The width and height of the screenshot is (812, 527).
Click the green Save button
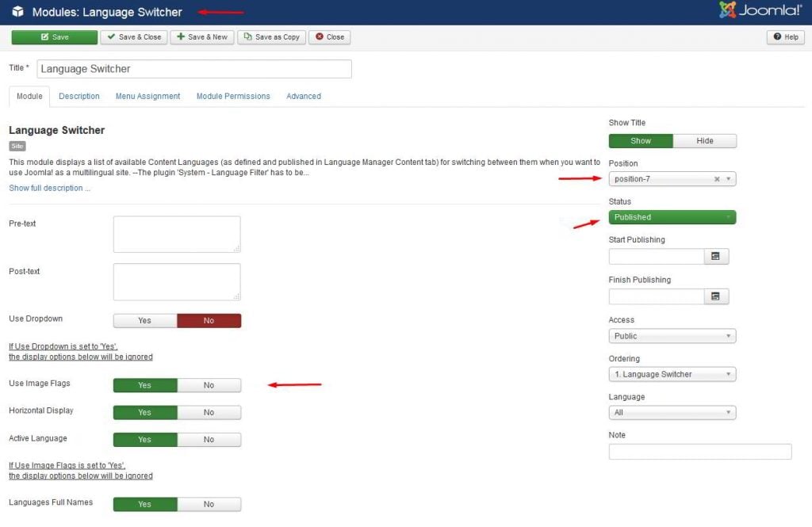[x=54, y=37]
